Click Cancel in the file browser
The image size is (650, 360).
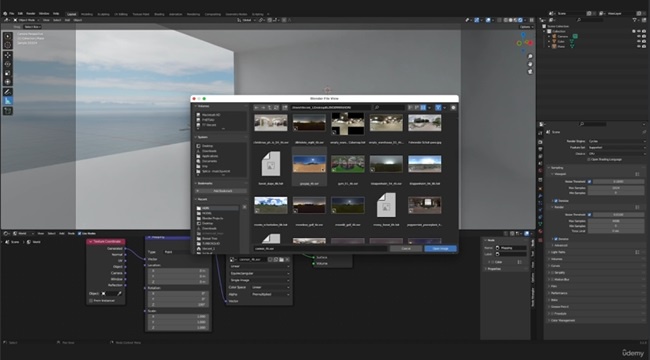tap(406, 248)
